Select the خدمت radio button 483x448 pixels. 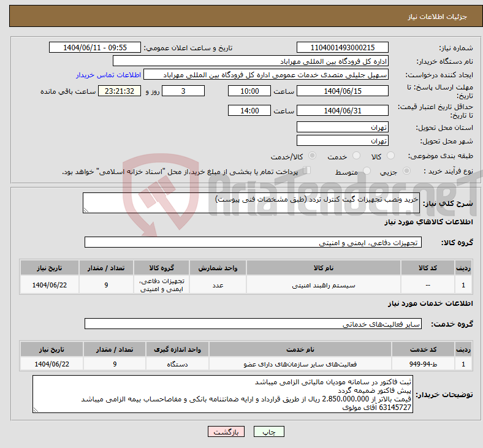click(356, 156)
